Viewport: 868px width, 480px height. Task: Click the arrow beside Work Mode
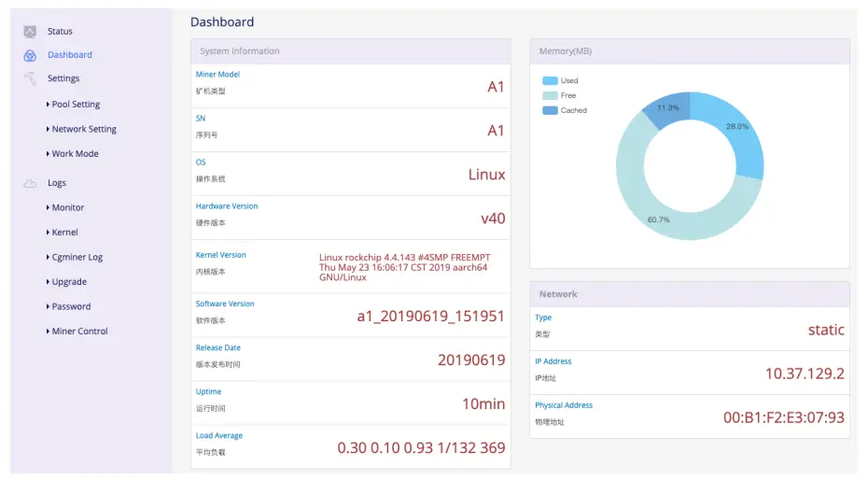(x=49, y=154)
